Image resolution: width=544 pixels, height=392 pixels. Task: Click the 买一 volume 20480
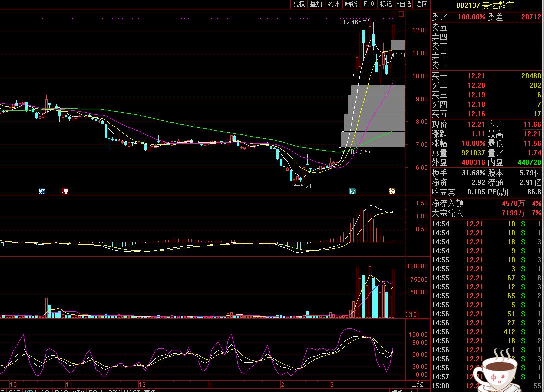coord(531,76)
